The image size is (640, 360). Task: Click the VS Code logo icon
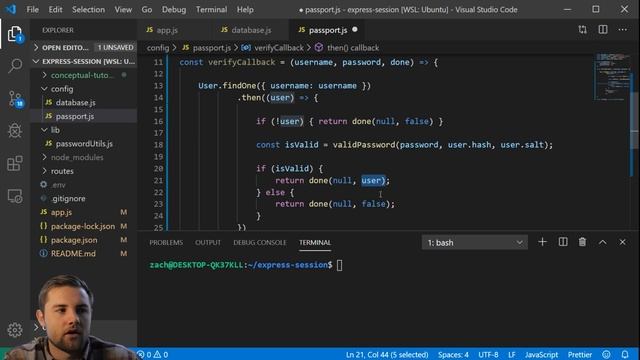tap(11, 9)
